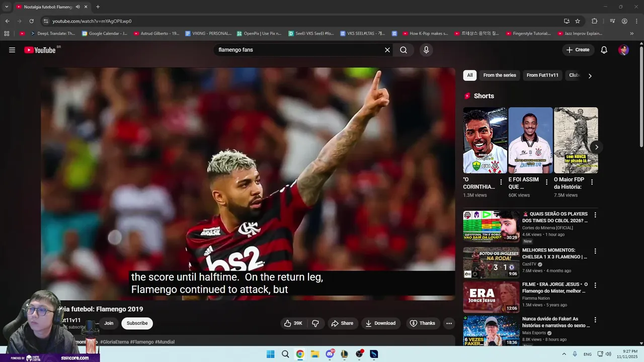
Task: Open Chrome three-dot menu
Action: (x=636, y=21)
